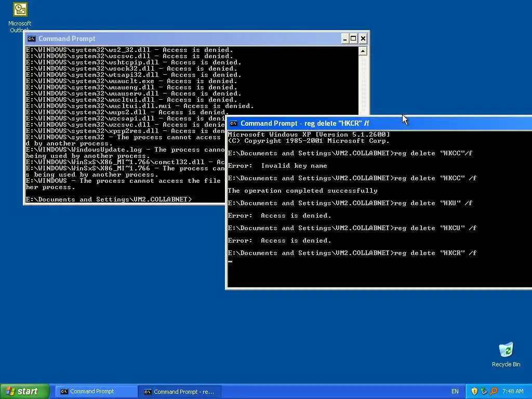This screenshot has height=399, width=532.
Task: Open the Recycle Bin desktop icon
Action: coord(506,354)
